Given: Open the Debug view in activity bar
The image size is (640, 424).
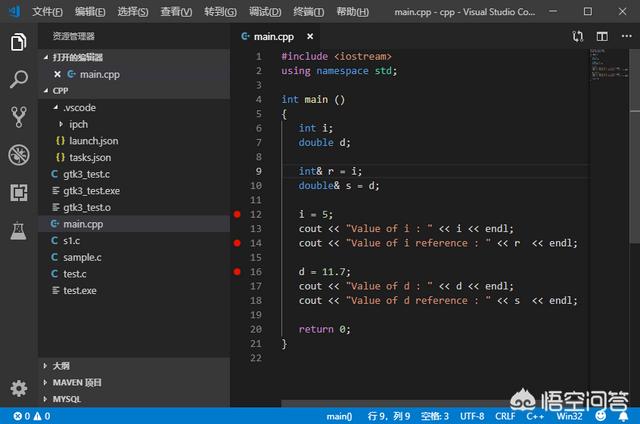Looking at the screenshot, I should click(x=18, y=155).
